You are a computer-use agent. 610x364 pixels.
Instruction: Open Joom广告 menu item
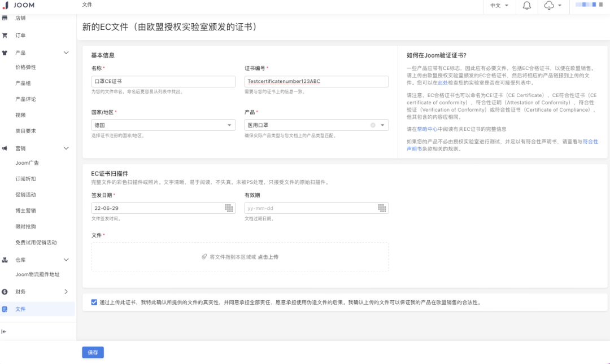pyautogui.click(x=27, y=163)
